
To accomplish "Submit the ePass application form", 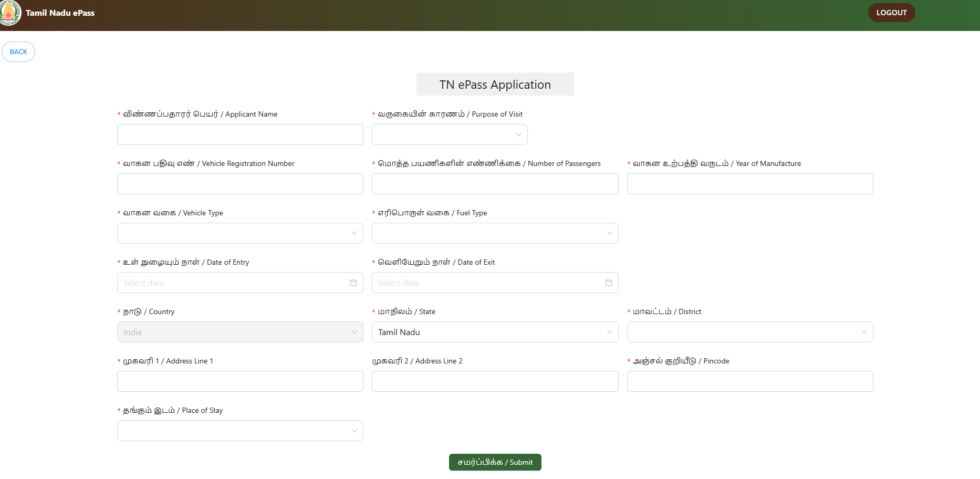I will (495, 462).
